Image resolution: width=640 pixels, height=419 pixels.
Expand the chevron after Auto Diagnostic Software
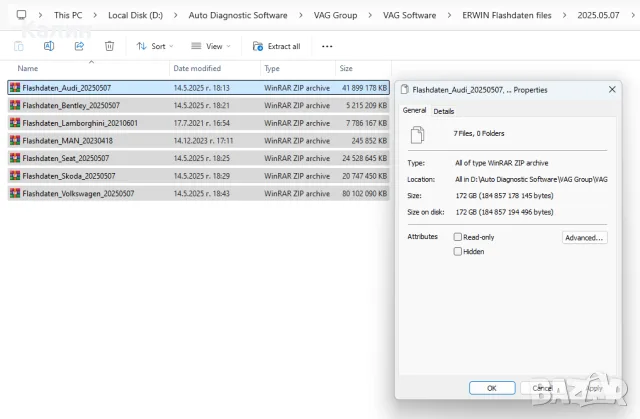click(x=300, y=15)
